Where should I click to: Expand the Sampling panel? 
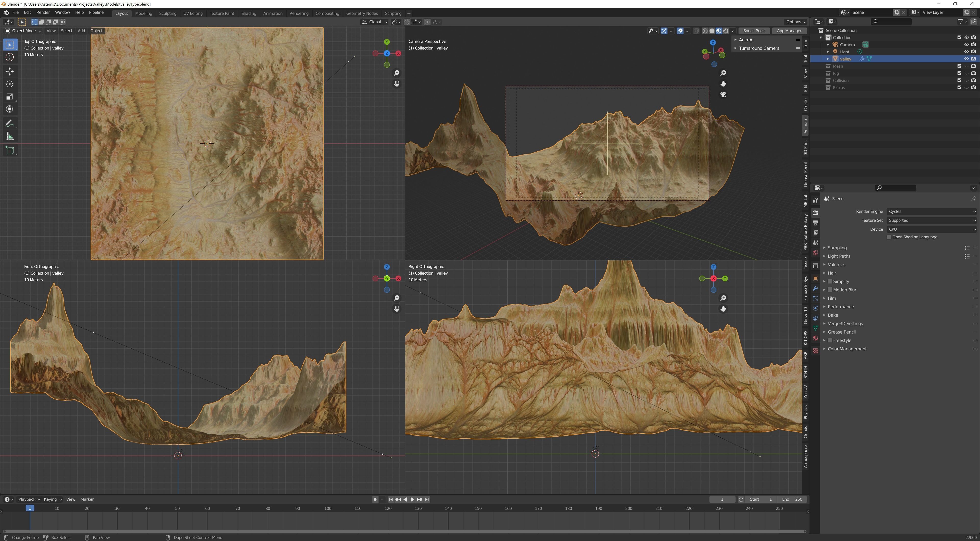tap(837, 248)
